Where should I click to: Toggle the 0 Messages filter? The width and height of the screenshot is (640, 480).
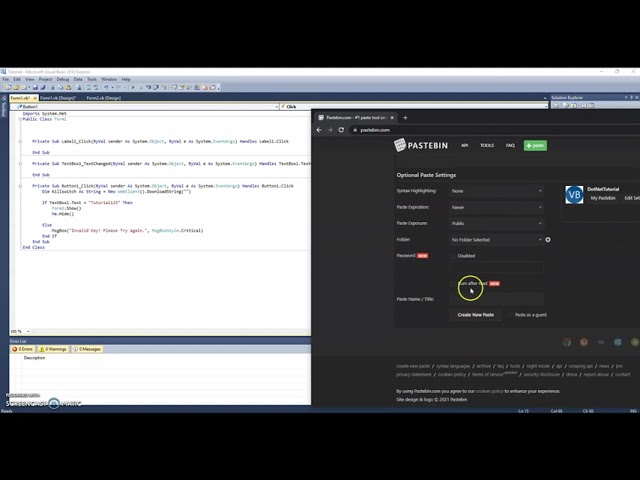coord(87,349)
